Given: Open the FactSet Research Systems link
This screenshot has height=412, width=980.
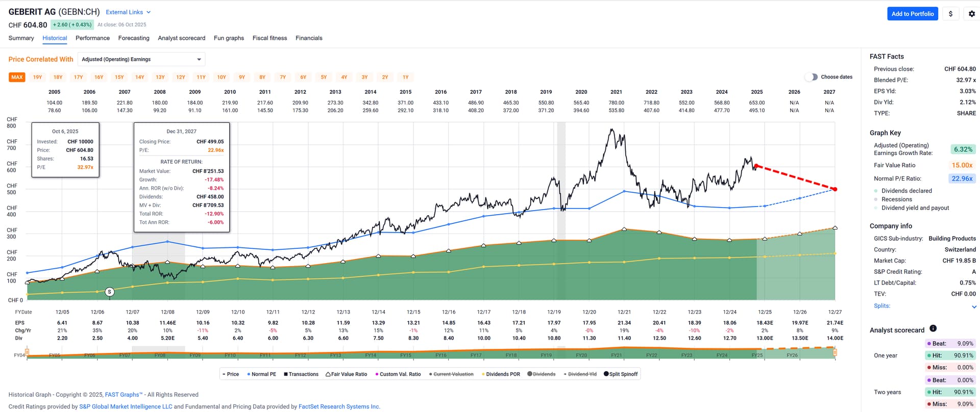Looking at the screenshot, I should pyautogui.click(x=339, y=406).
